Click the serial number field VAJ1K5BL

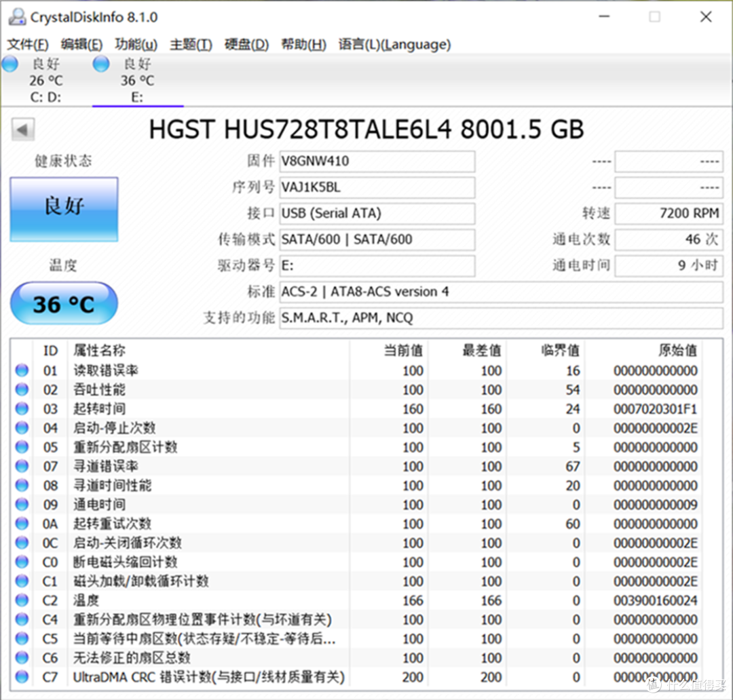377,187
